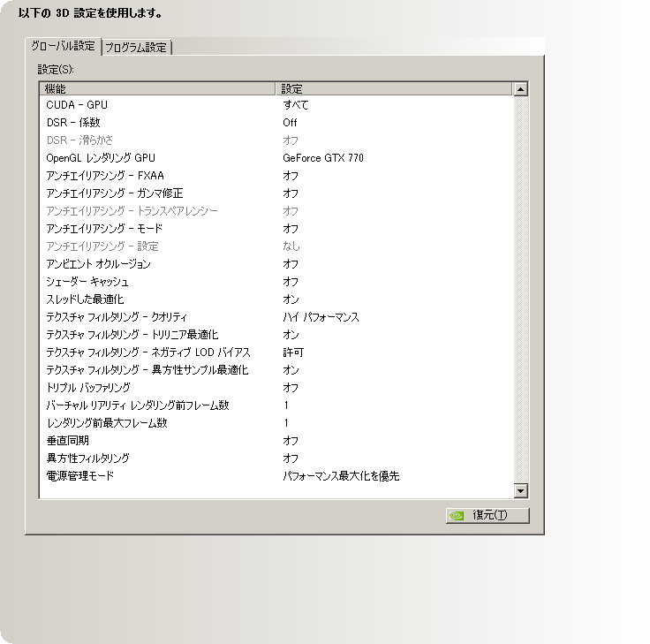Switch to the グローバル設定 tab
The width and height of the screenshot is (650, 644).
click(63, 46)
